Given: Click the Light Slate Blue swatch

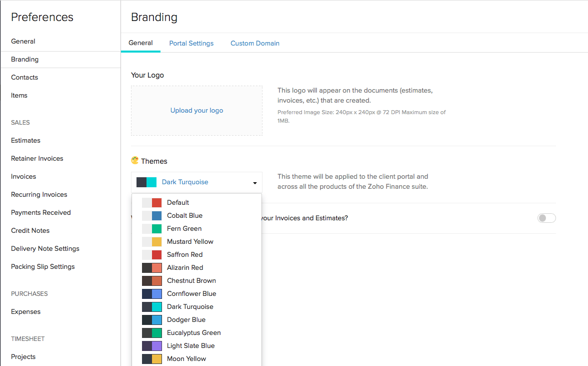Looking at the screenshot, I should click(151, 345).
